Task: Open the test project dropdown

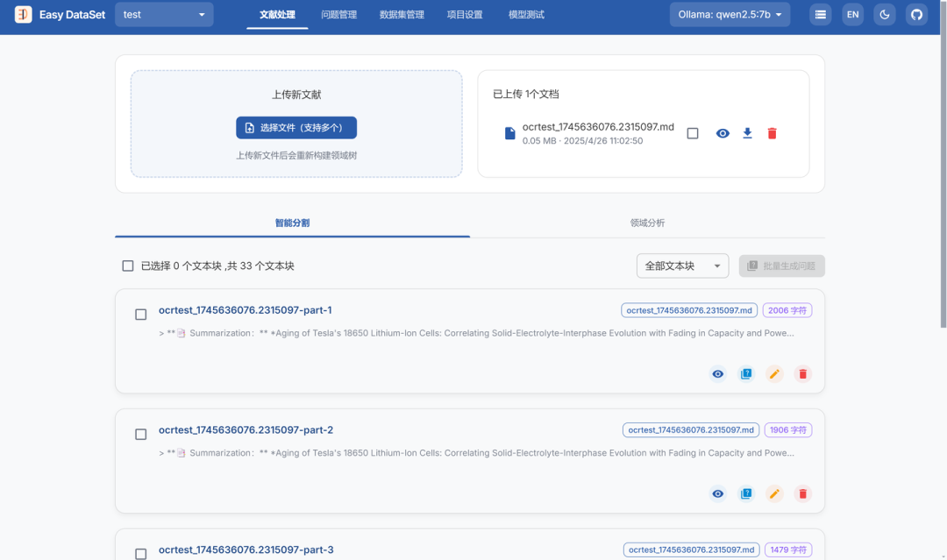Action: tap(164, 15)
